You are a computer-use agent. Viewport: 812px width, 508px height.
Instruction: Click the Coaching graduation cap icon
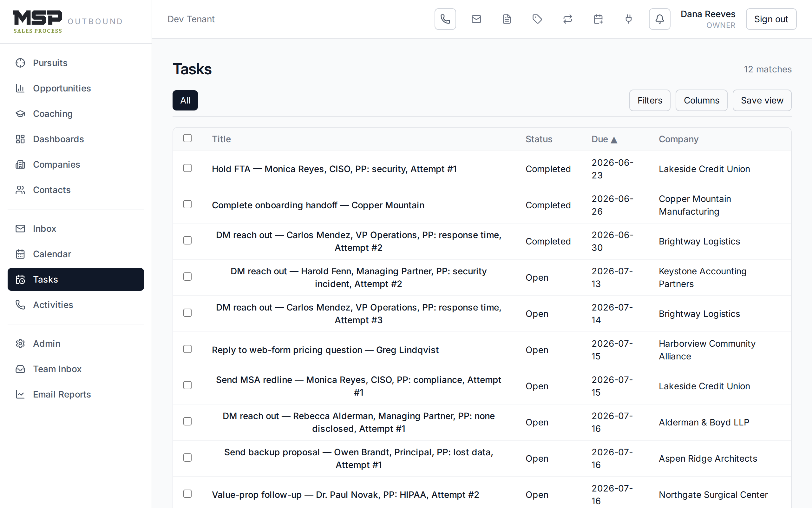pyautogui.click(x=21, y=114)
